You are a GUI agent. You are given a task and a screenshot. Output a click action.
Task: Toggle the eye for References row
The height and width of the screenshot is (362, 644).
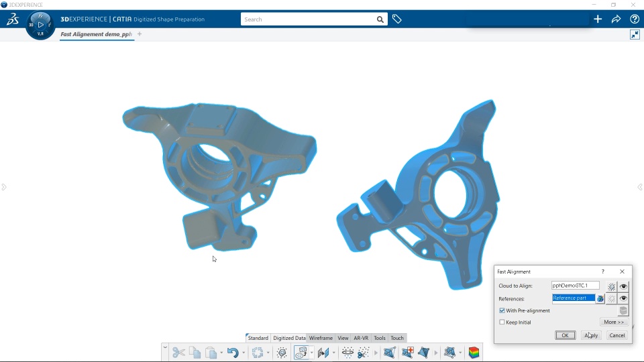pyautogui.click(x=623, y=299)
